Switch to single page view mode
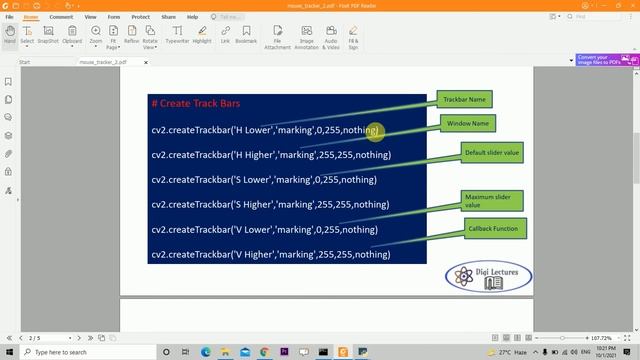Screen dimensions: 640x360 (495, 338)
